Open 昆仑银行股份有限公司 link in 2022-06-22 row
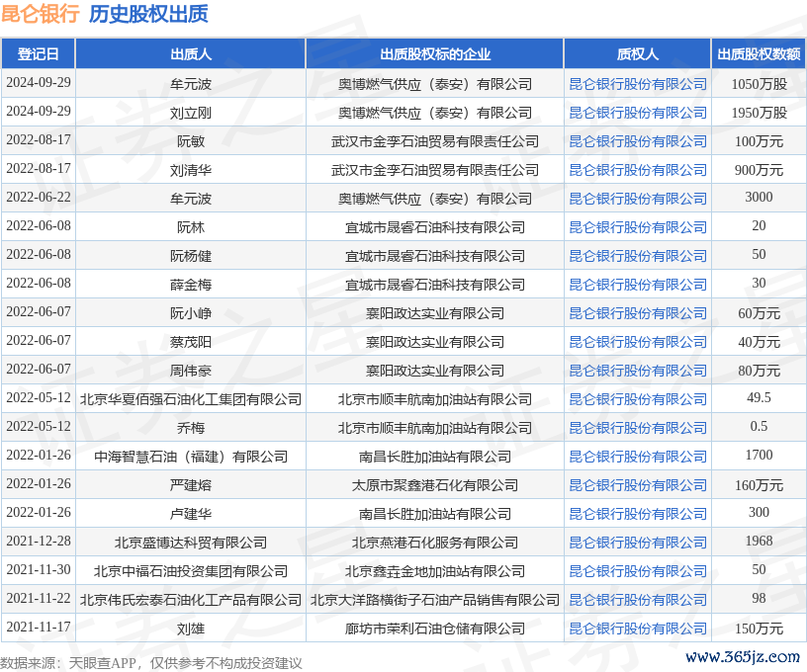The width and height of the screenshot is (807, 672). (x=637, y=199)
